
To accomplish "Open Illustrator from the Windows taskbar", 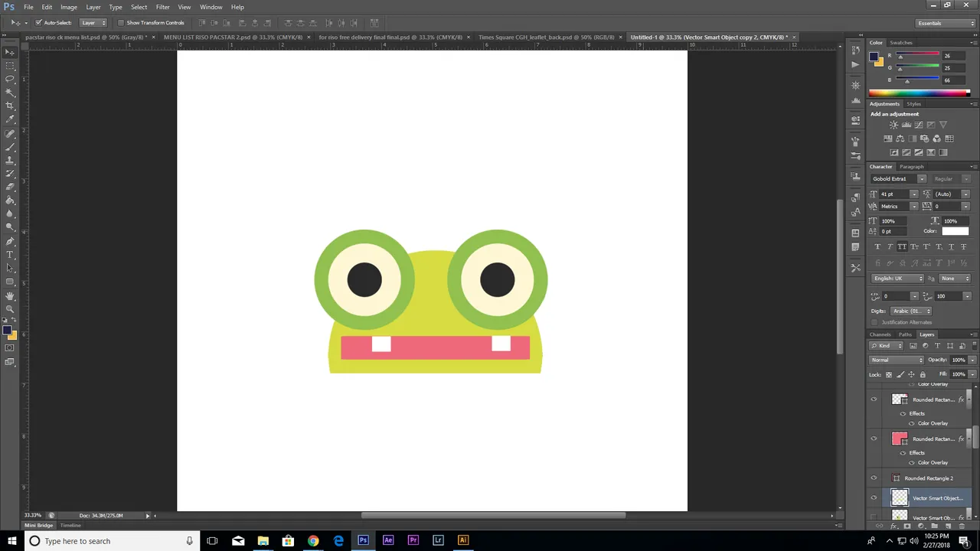I will [x=463, y=540].
